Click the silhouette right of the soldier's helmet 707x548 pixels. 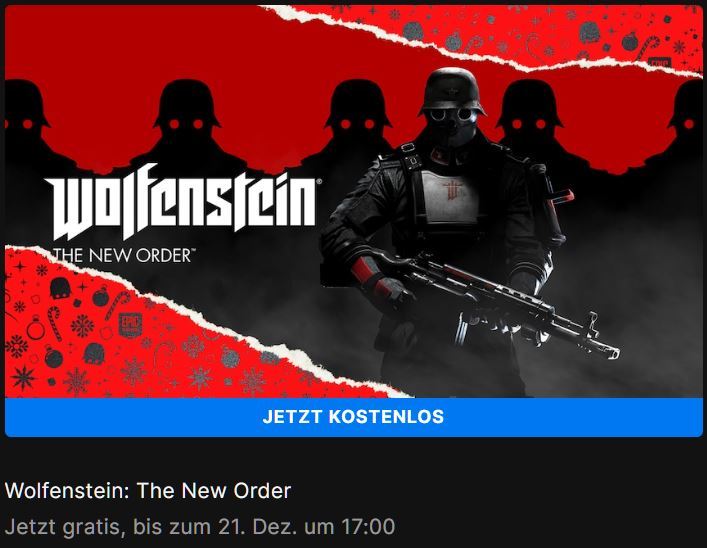click(530, 122)
